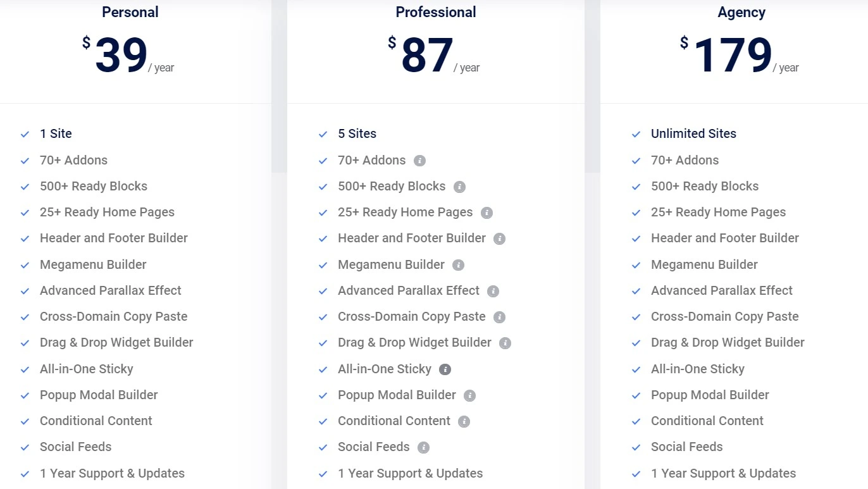Click Megamenu Builder info icon
This screenshot has width=868, height=489.
[x=459, y=265]
